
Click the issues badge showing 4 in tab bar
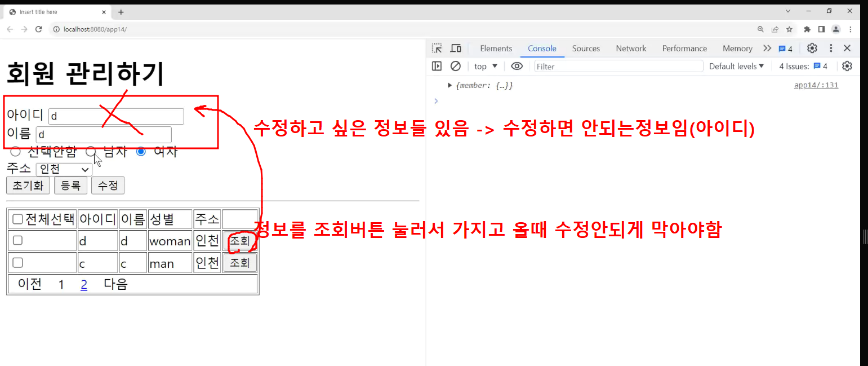coord(786,48)
